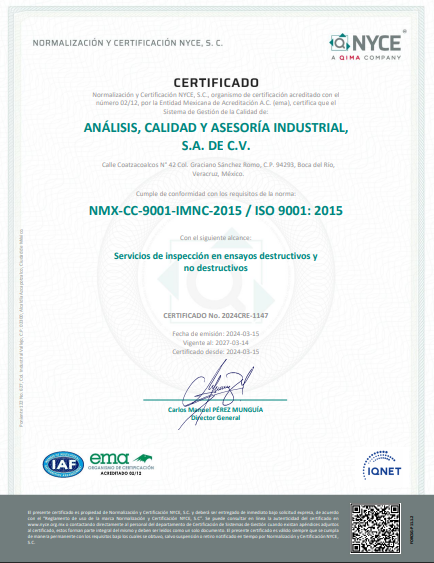Click the QR code in the footer
Viewport: 434px width, 563px height.
point(375,528)
